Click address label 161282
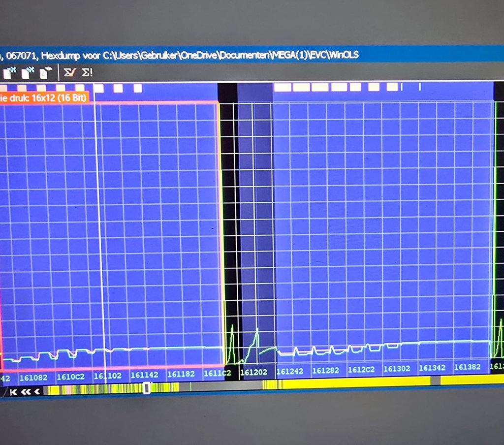The height and width of the screenshot is (445, 504). tap(326, 370)
